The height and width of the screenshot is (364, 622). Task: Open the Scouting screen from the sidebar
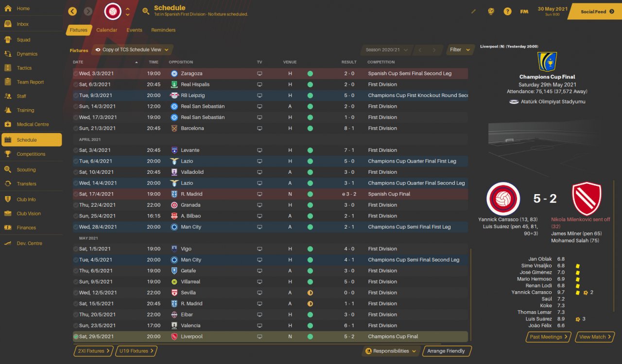click(26, 170)
